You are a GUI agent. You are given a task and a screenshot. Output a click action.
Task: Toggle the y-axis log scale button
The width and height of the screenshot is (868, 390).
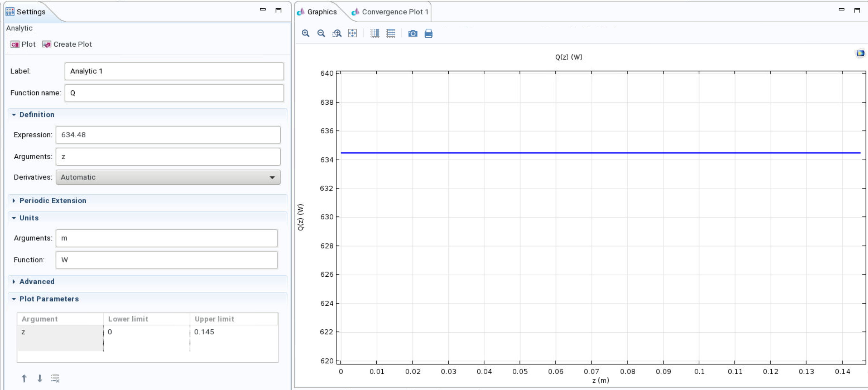coord(391,34)
